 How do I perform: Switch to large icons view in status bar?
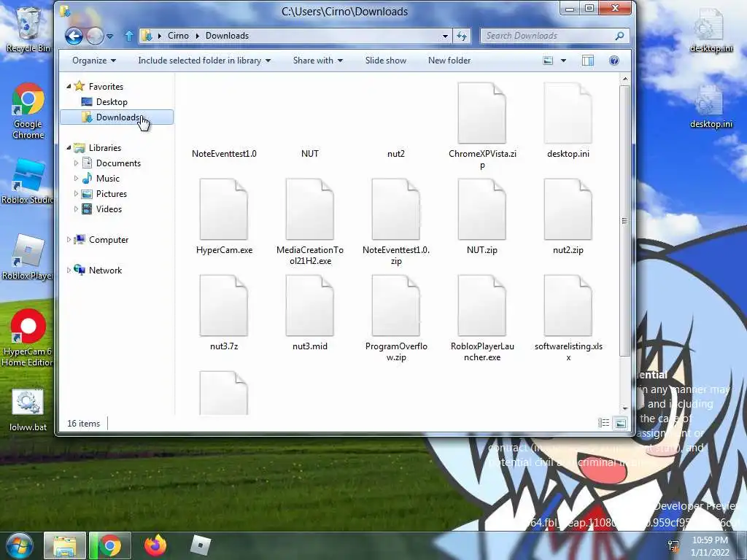click(620, 423)
